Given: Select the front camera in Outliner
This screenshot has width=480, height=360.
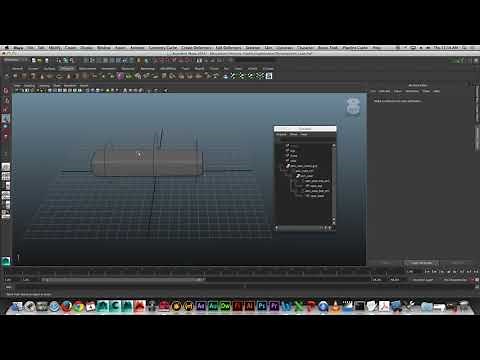Looking at the screenshot, I should pos(293,156).
